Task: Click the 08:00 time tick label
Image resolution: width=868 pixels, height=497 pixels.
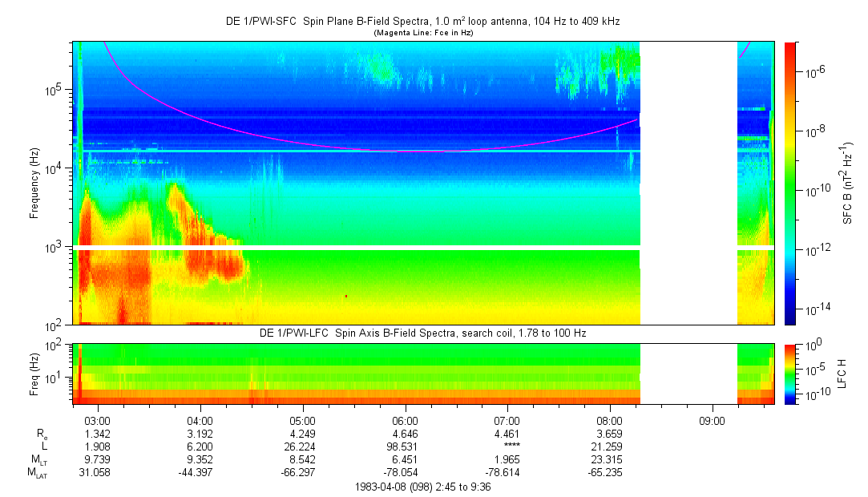Action: 609,421
